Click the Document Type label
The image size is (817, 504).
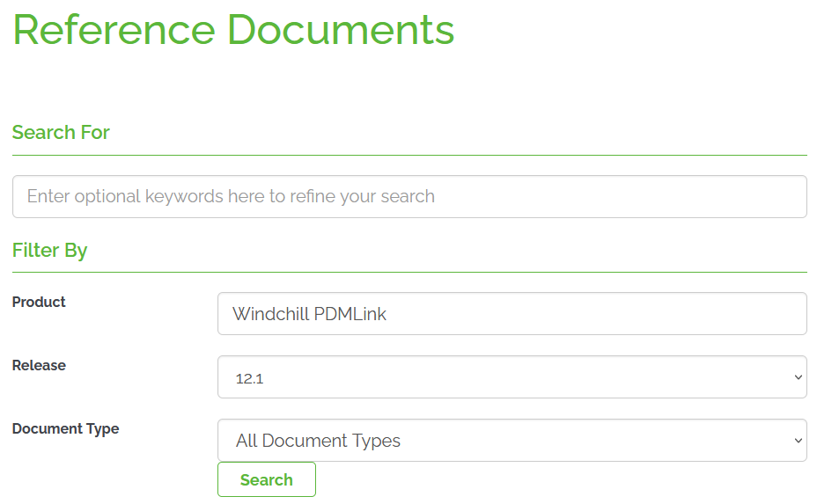(x=66, y=429)
